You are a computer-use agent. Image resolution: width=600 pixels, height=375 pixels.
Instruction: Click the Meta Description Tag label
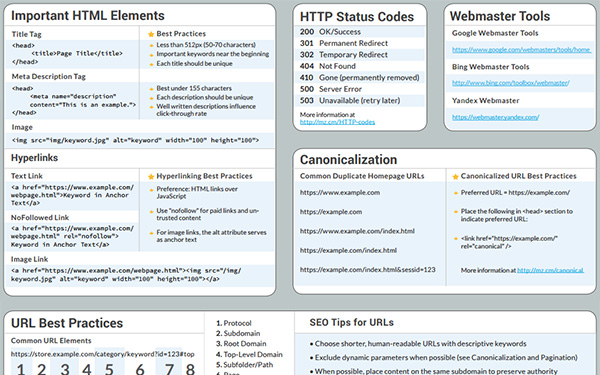[x=49, y=77]
